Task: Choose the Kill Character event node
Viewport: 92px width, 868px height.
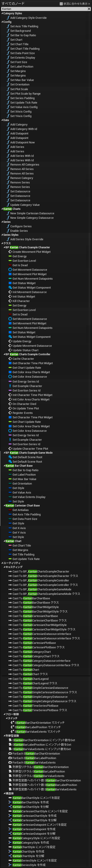Action: click(x=21, y=301)
